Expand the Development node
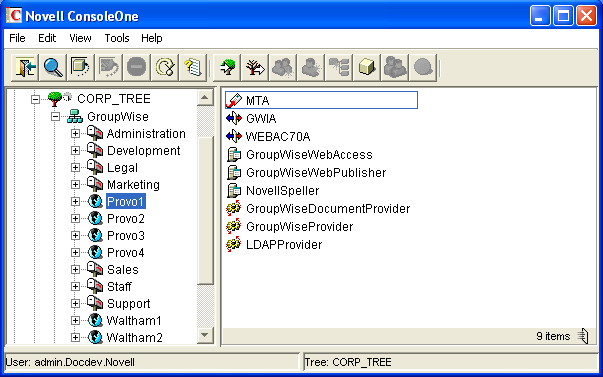 pos(75,150)
